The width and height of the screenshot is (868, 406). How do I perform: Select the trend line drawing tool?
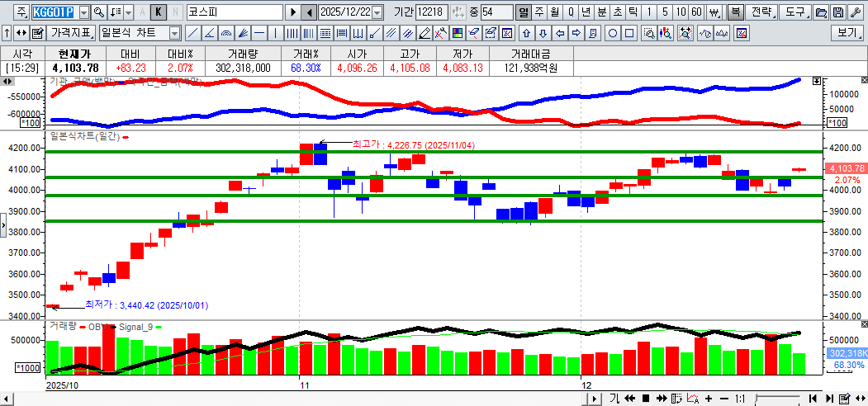click(192, 33)
